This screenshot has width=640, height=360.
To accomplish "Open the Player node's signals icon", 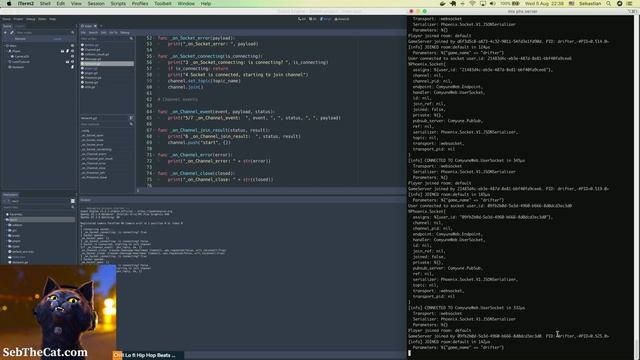I will [x=62, y=51].
